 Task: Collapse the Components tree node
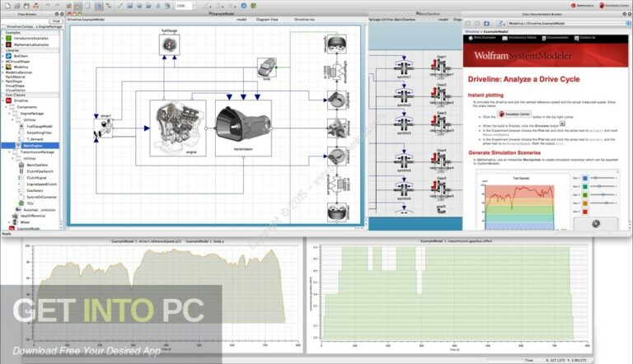click(7, 107)
